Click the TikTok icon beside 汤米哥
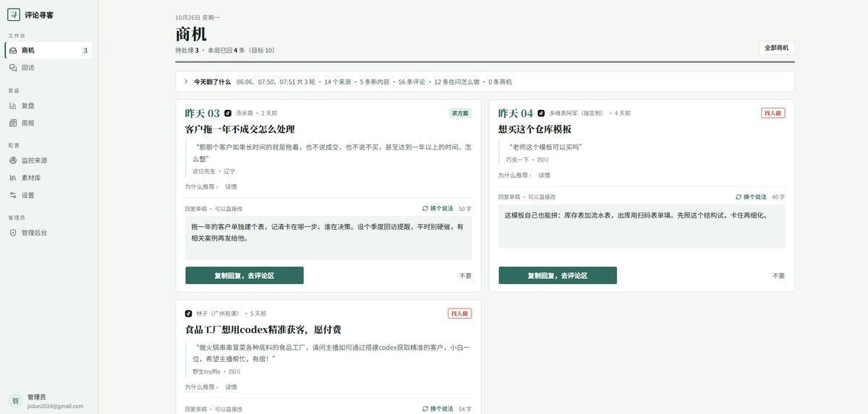This screenshot has width=868, height=414. pyautogui.click(x=228, y=113)
